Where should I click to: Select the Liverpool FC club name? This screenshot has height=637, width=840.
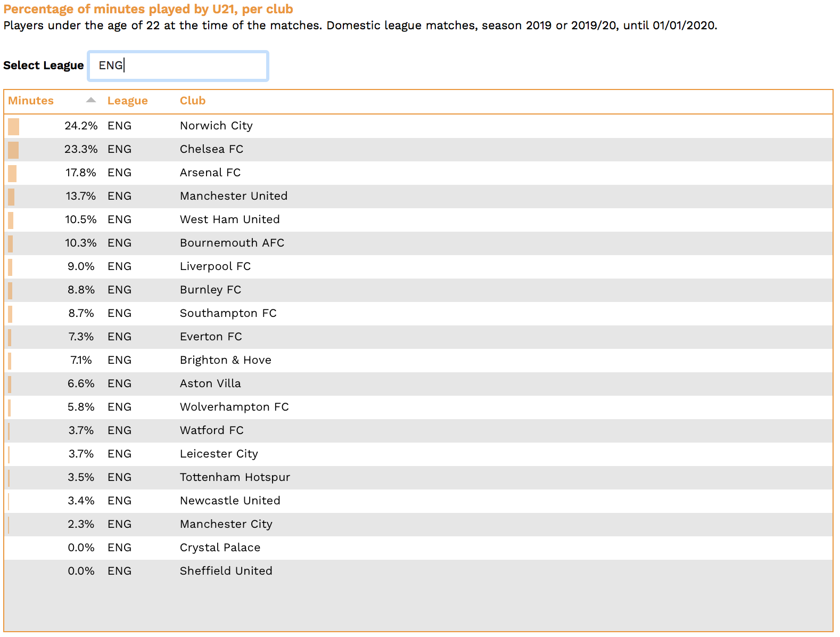[215, 266]
